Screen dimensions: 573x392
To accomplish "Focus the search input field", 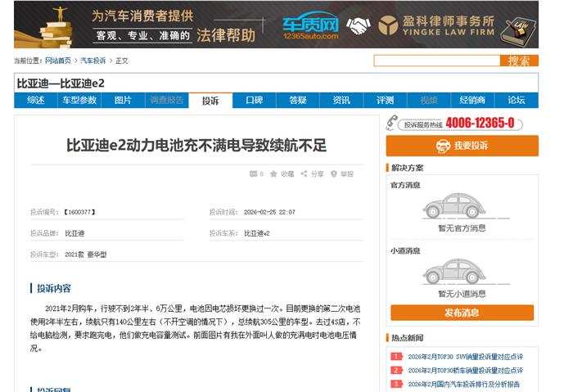I will click(436, 61).
